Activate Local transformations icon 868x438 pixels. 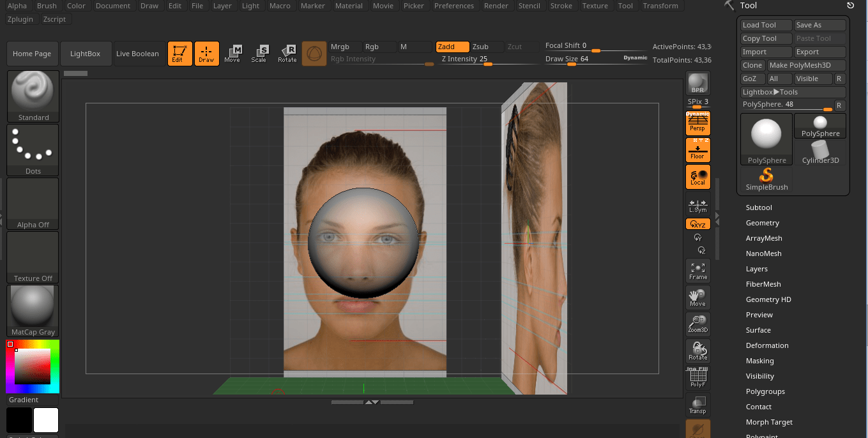[x=697, y=177]
